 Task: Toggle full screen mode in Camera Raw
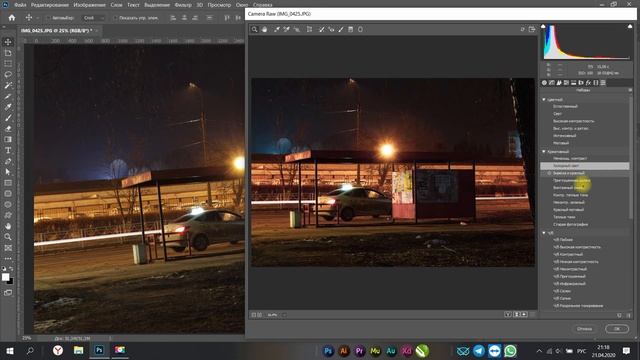[532, 29]
